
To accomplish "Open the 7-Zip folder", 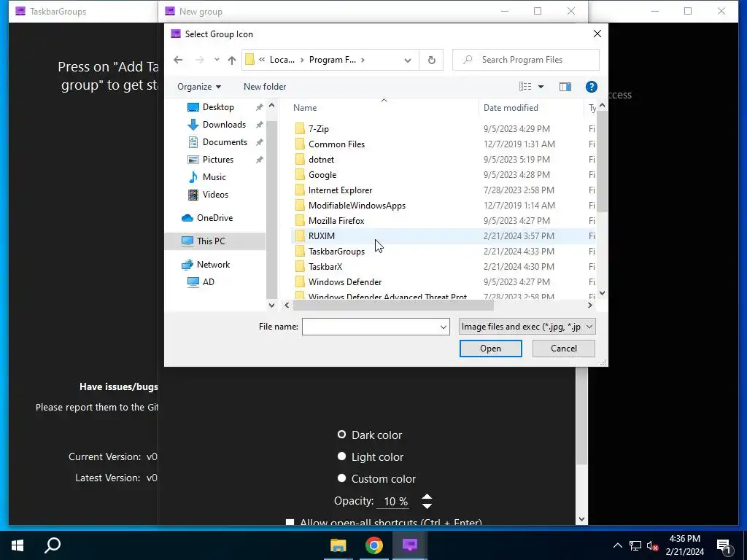I will pos(318,128).
